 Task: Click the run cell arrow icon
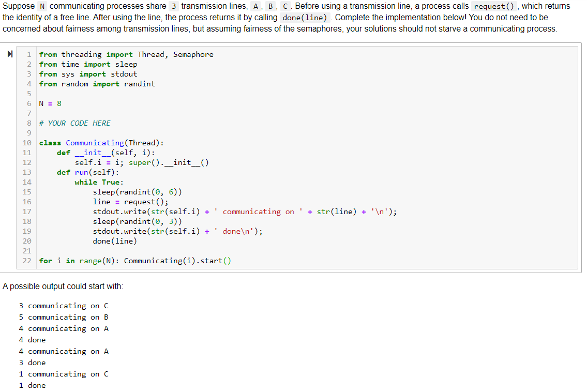coord(10,53)
